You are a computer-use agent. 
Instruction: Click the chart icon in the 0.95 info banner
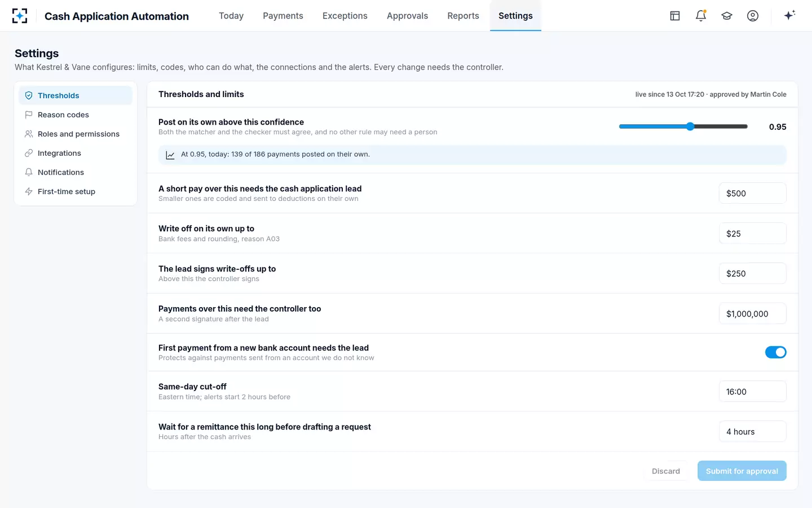[x=170, y=155]
